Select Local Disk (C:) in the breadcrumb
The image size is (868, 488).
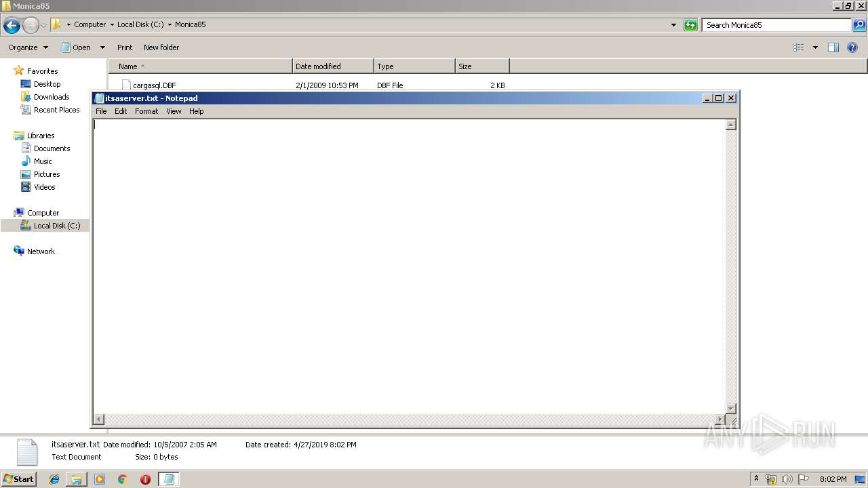tap(140, 24)
